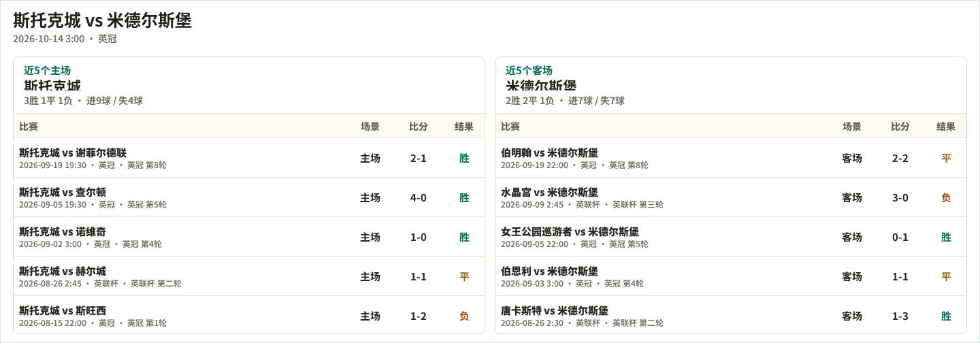Open the 水晶宫 vs 米德尔斯堡 match row
The image size is (980, 343).
point(731,197)
